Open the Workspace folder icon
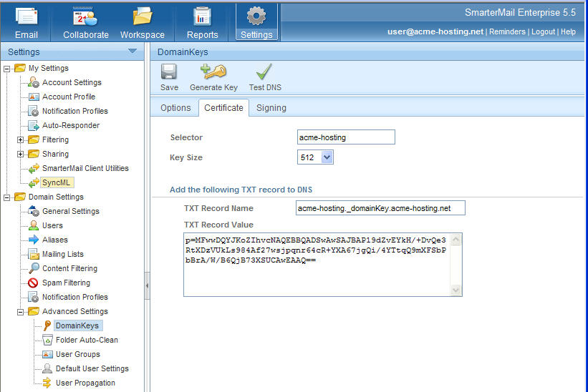This screenshot has height=392, width=588. click(142, 17)
